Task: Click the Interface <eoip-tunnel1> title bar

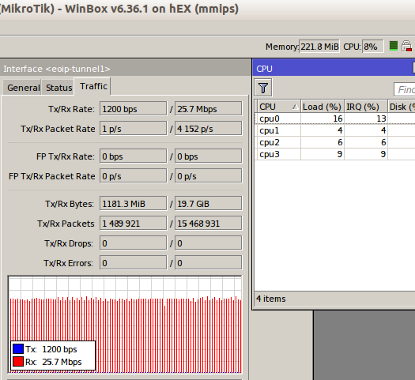Action: click(125, 69)
